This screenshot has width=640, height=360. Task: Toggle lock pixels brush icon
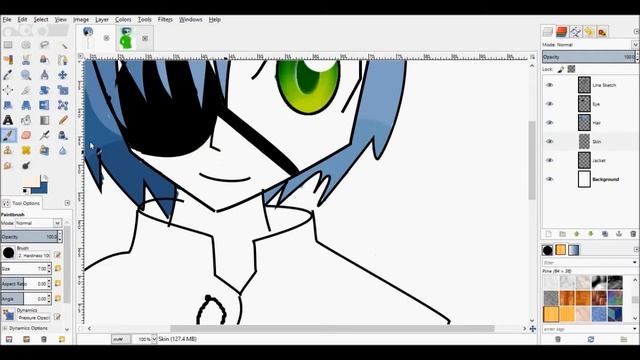pyautogui.click(x=561, y=69)
